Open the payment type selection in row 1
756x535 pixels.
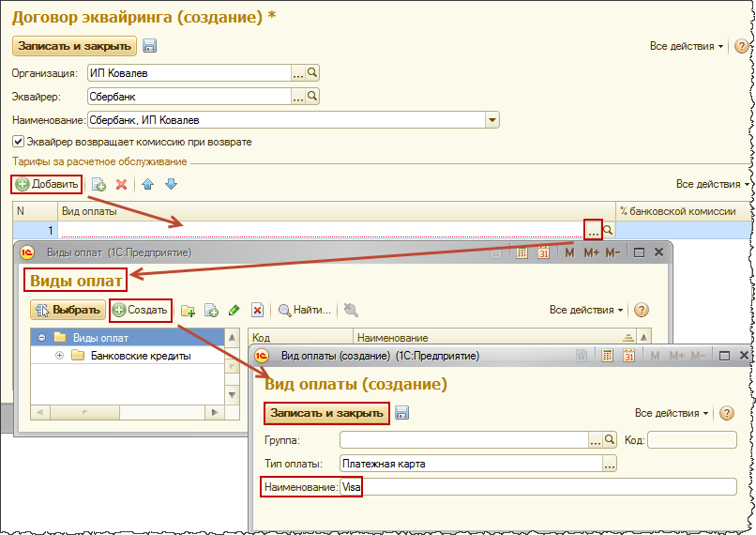pos(593,230)
